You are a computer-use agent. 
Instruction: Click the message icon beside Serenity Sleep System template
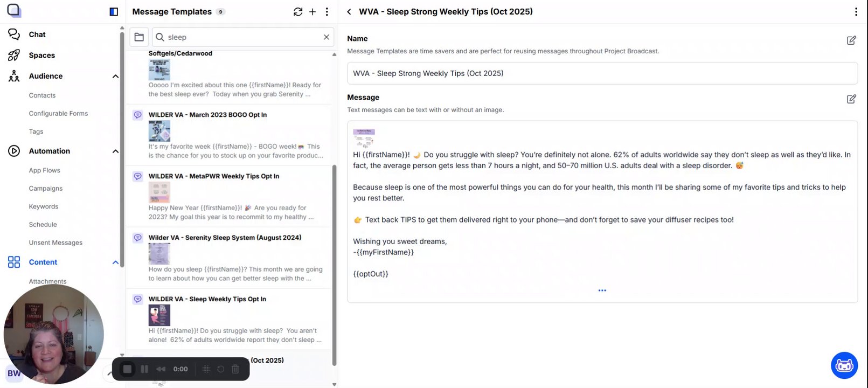[137, 238]
